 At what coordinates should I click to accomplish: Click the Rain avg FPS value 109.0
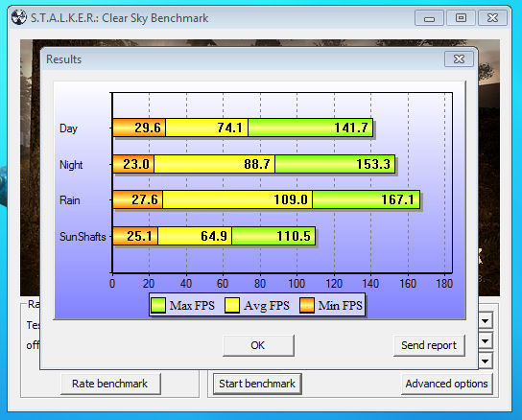tap(291, 199)
